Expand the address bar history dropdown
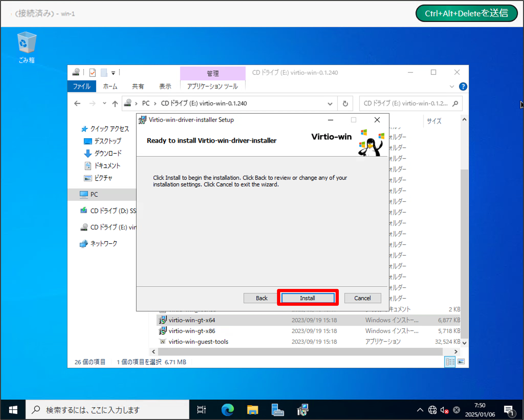Viewport: 524px width, 420px height. coord(330,104)
